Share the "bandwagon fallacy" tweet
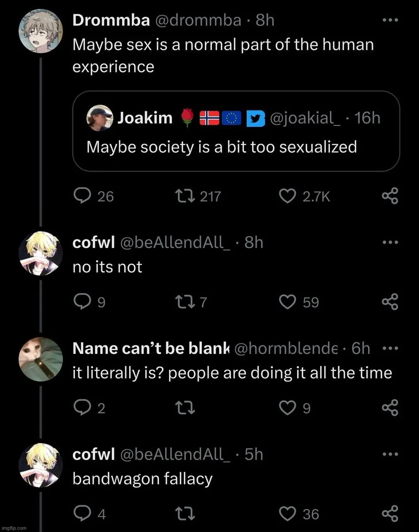This screenshot has width=419, height=532. [x=390, y=514]
